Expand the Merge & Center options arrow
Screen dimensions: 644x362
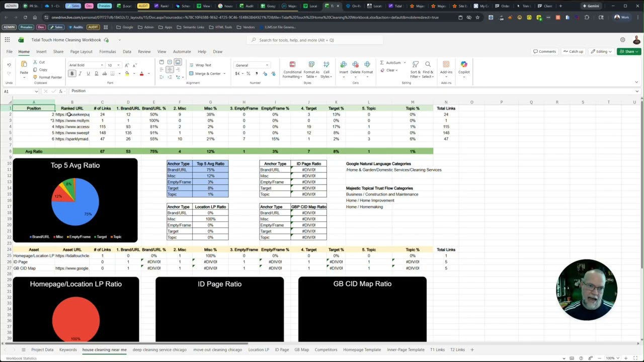click(x=224, y=73)
